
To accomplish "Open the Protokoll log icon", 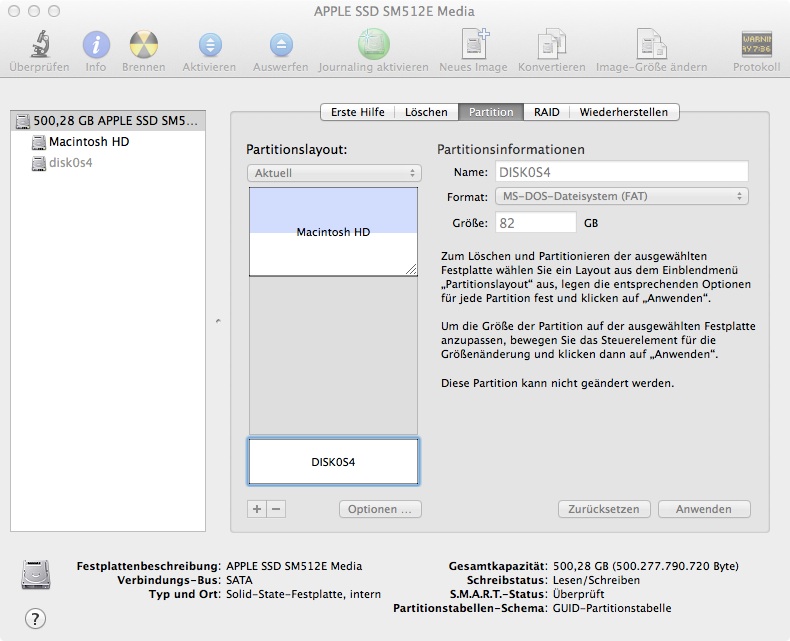I will click(756, 44).
